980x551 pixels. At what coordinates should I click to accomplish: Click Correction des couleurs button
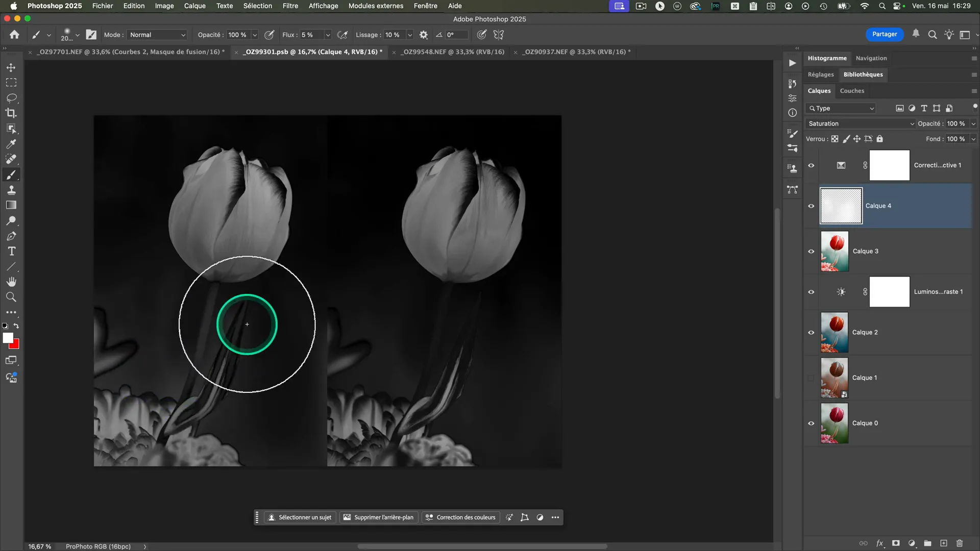coord(460,517)
